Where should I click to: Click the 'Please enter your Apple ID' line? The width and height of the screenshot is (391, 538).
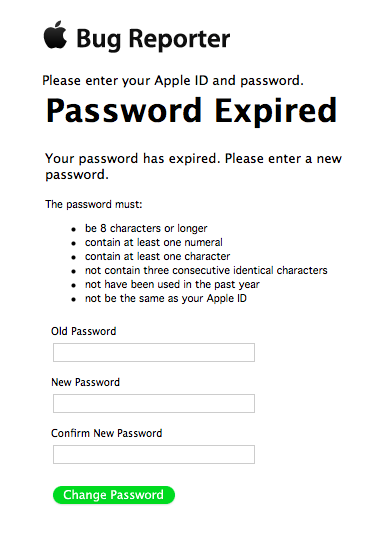(173, 81)
